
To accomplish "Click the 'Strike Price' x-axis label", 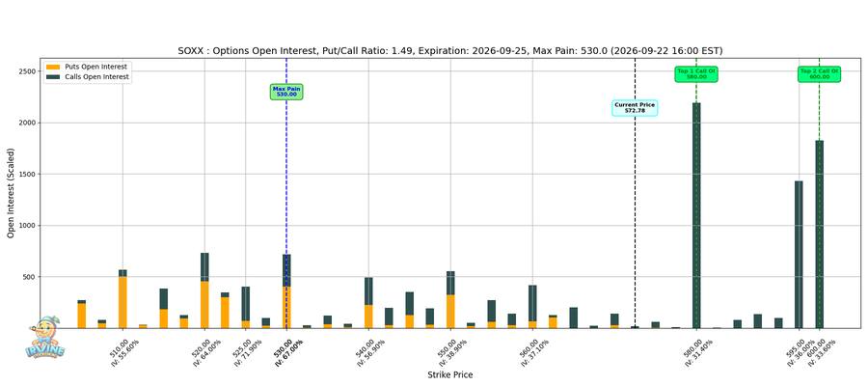I will 450,375.
